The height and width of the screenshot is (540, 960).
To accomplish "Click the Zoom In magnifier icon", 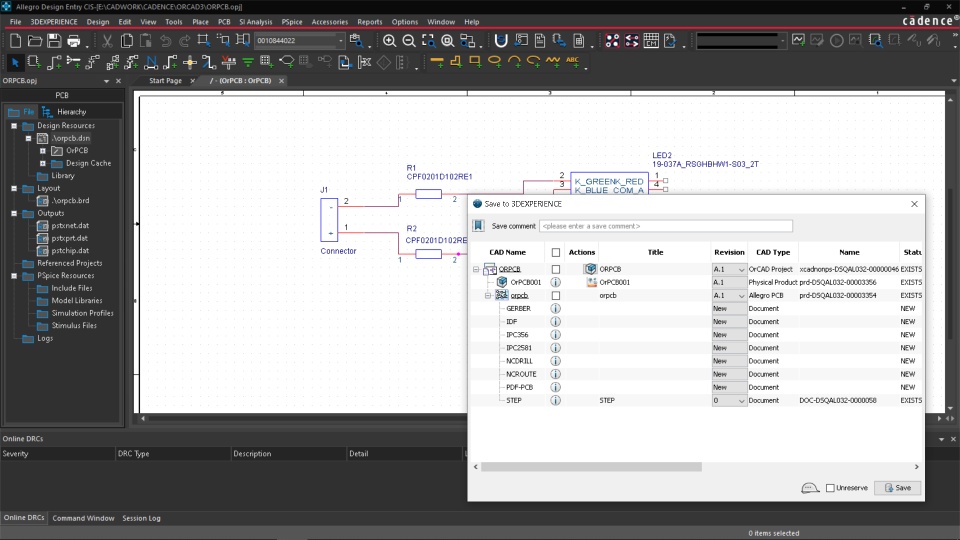I will click(390, 41).
